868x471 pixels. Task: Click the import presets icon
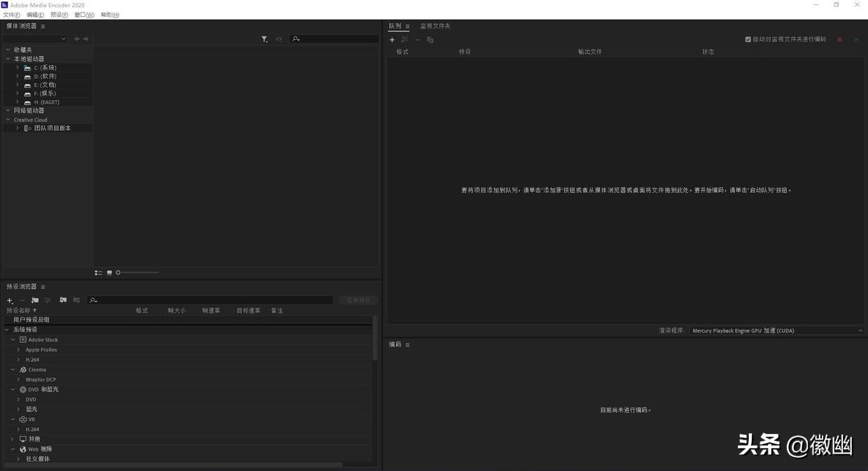pos(63,300)
